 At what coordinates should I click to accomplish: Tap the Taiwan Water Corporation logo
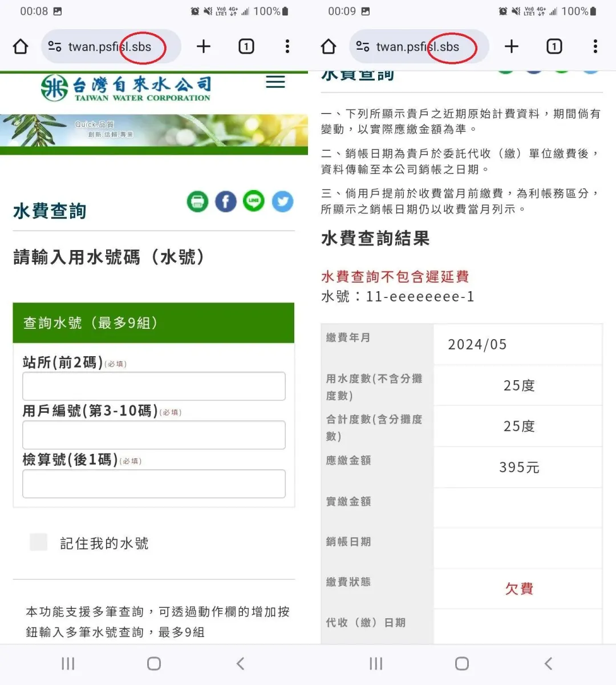coord(126,88)
